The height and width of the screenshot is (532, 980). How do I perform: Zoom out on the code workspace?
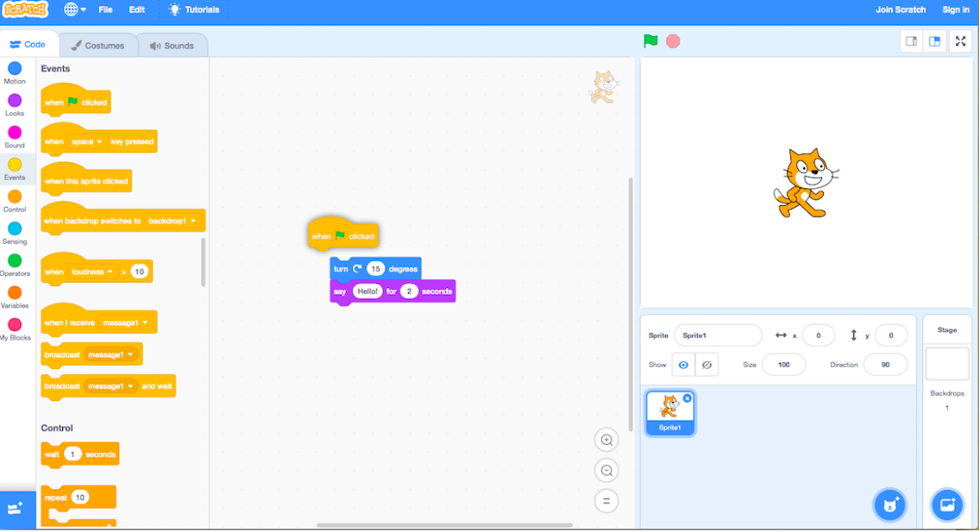(606, 470)
